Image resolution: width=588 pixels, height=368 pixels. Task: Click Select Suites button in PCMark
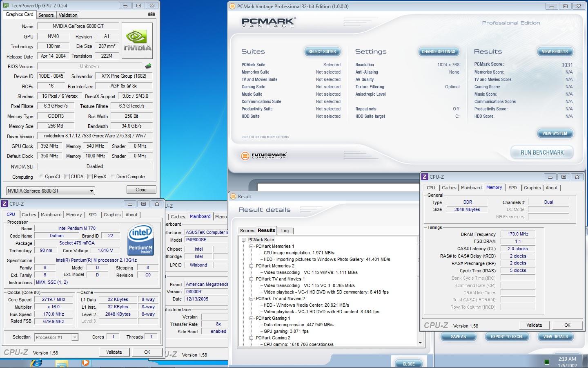(322, 52)
